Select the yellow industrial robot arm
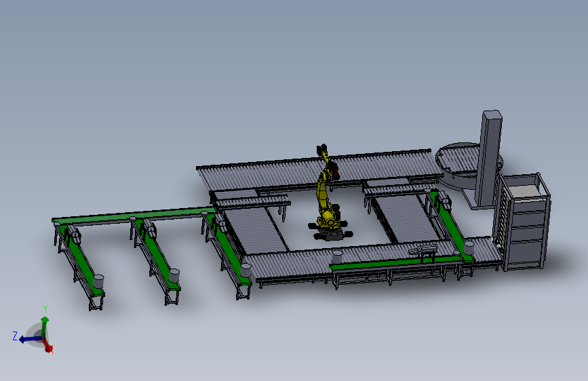 pos(328,195)
